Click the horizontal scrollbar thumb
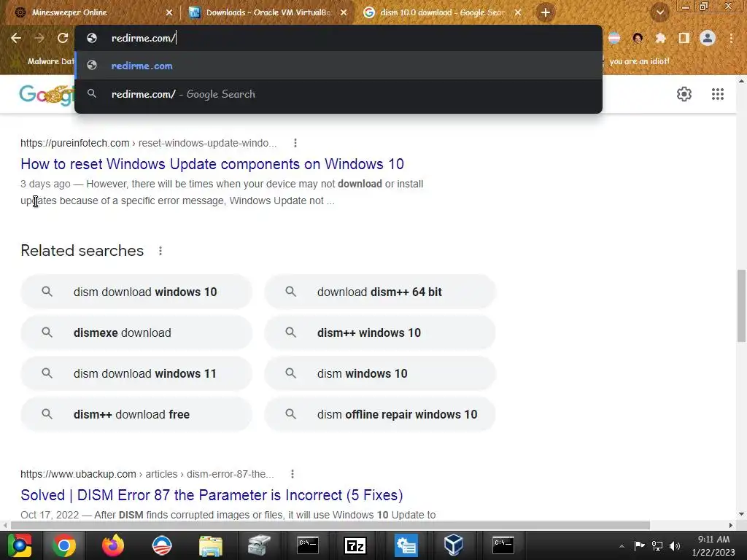Image resolution: width=747 pixels, height=560 pixels. [x=330, y=525]
